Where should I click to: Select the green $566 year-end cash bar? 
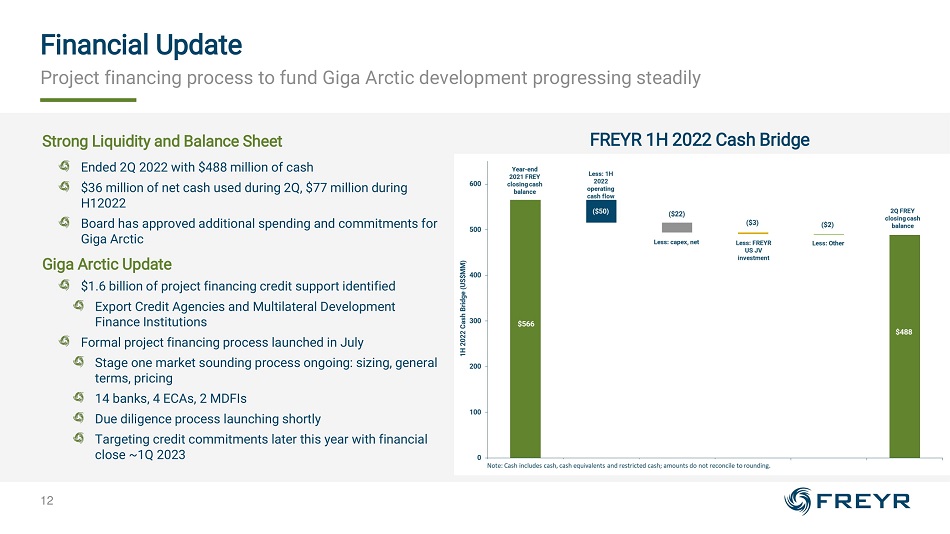click(x=525, y=328)
